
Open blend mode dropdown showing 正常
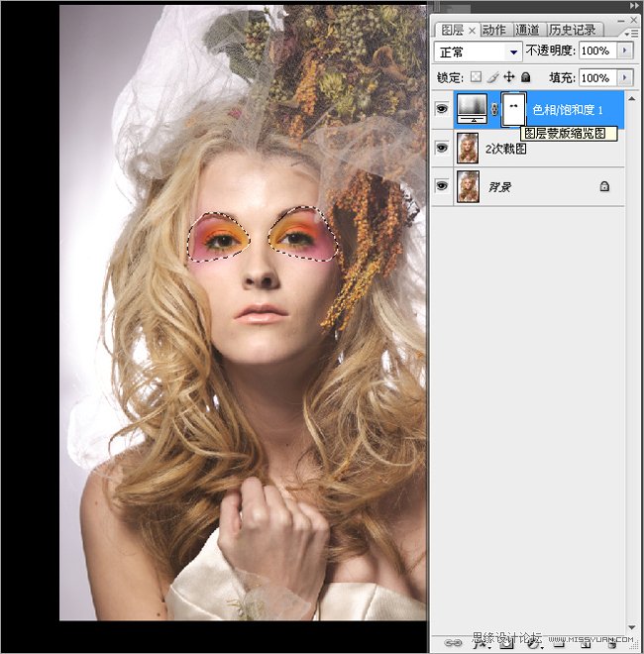[480, 52]
